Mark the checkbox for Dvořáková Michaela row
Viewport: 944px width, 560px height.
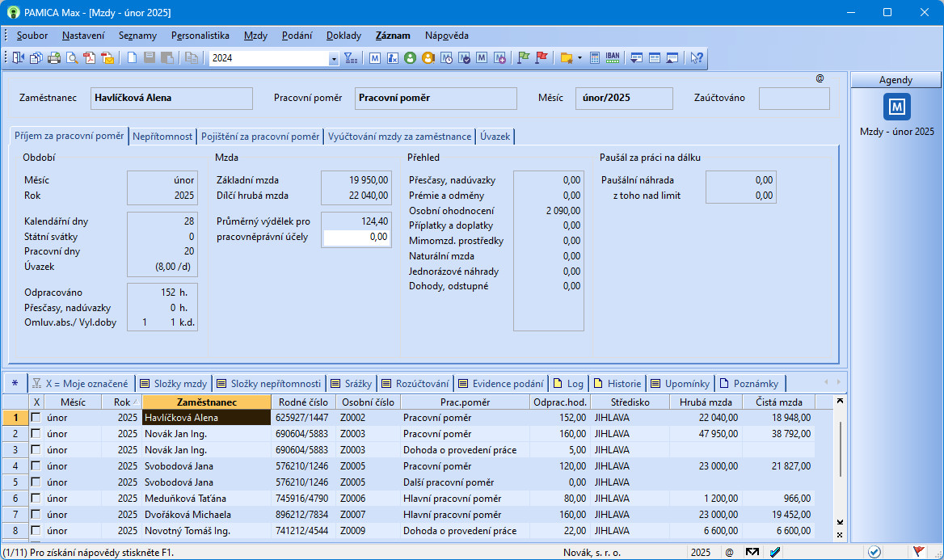click(36, 515)
